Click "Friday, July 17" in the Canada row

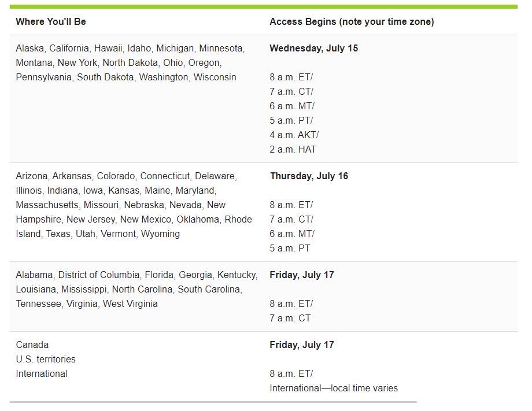click(302, 345)
